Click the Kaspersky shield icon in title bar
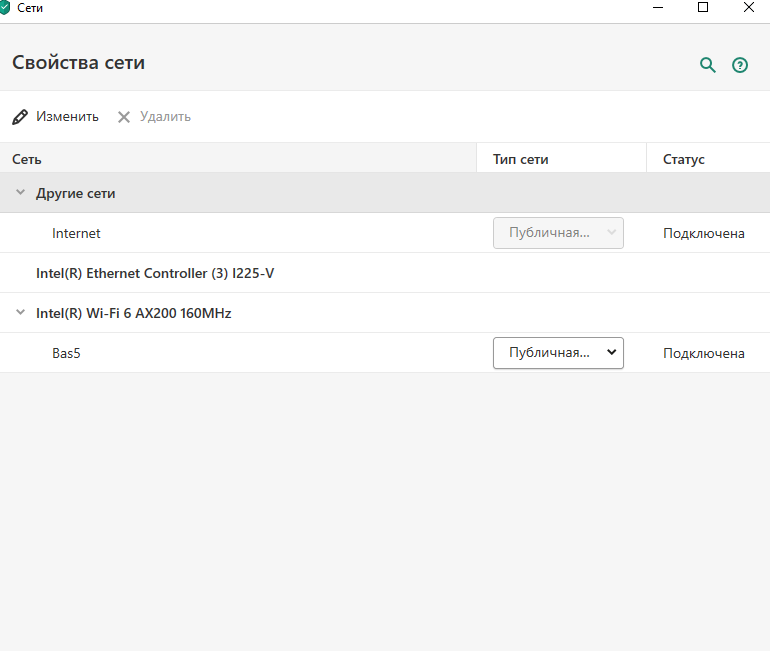The width and height of the screenshot is (770, 651). tap(4, 8)
